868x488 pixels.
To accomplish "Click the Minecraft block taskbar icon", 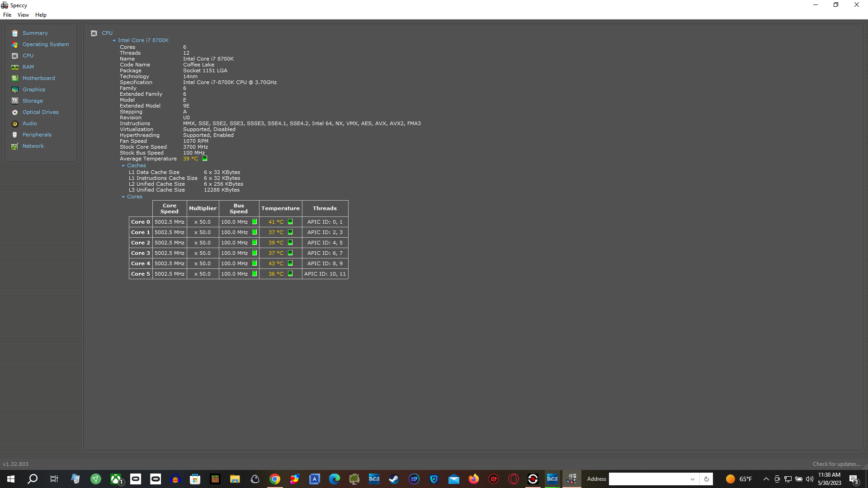I will tap(215, 479).
